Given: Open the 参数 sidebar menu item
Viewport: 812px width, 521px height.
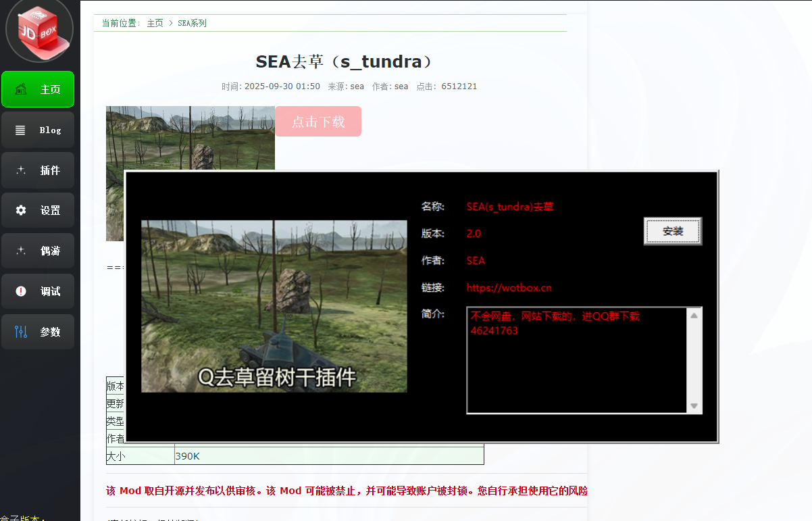Looking at the screenshot, I should (x=38, y=332).
